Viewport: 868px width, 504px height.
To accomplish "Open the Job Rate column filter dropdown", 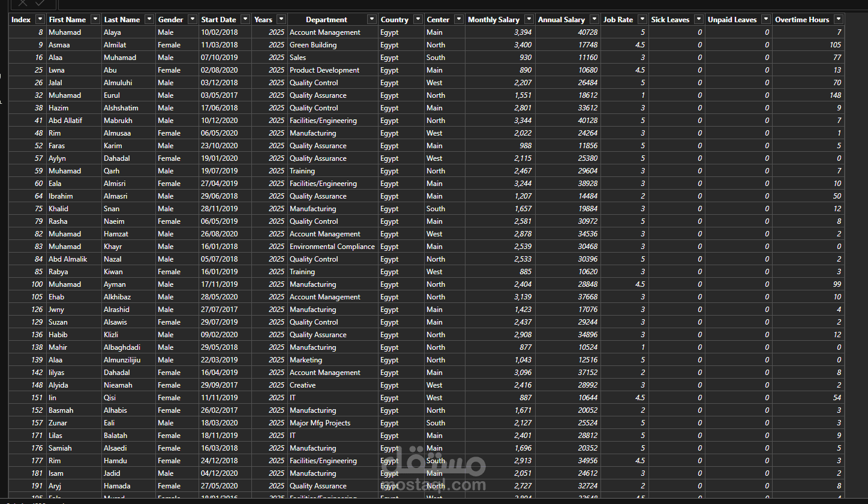I will click(x=642, y=20).
